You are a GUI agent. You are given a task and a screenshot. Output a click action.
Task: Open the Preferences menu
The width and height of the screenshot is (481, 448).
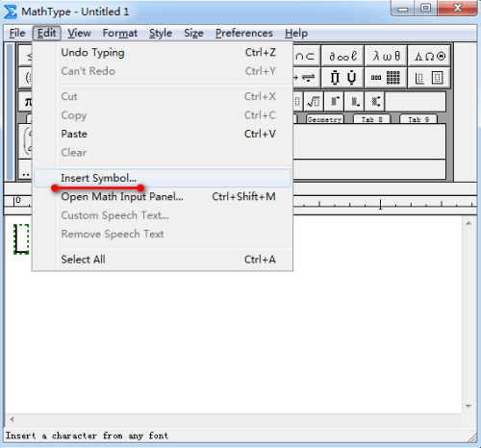coord(244,33)
